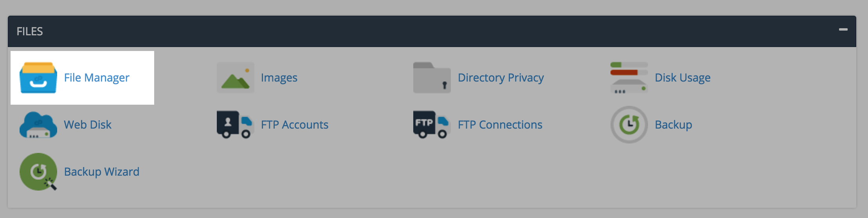Open the File Manager drawer icon

click(x=38, y=78)
